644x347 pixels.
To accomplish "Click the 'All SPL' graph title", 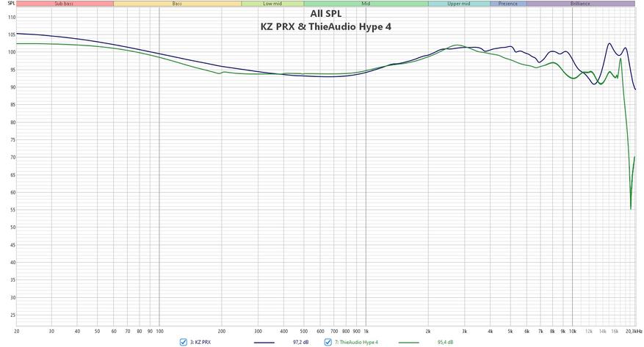I will [326, 13].
